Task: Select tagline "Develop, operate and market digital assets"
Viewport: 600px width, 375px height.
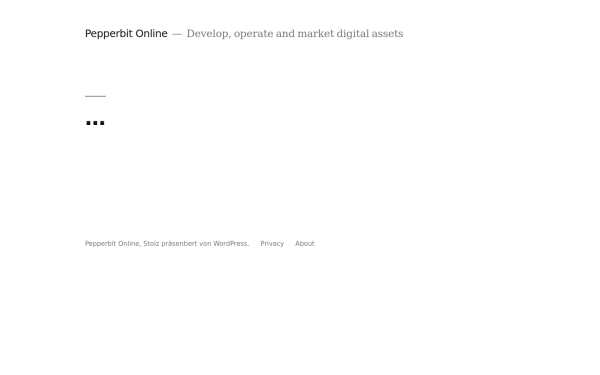Action: (x=295, y=34)
